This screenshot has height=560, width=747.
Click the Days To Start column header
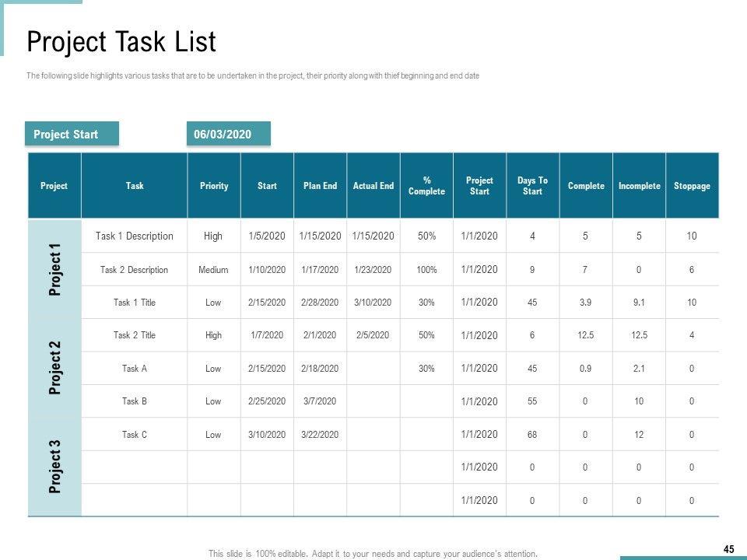tap(532, 186)
